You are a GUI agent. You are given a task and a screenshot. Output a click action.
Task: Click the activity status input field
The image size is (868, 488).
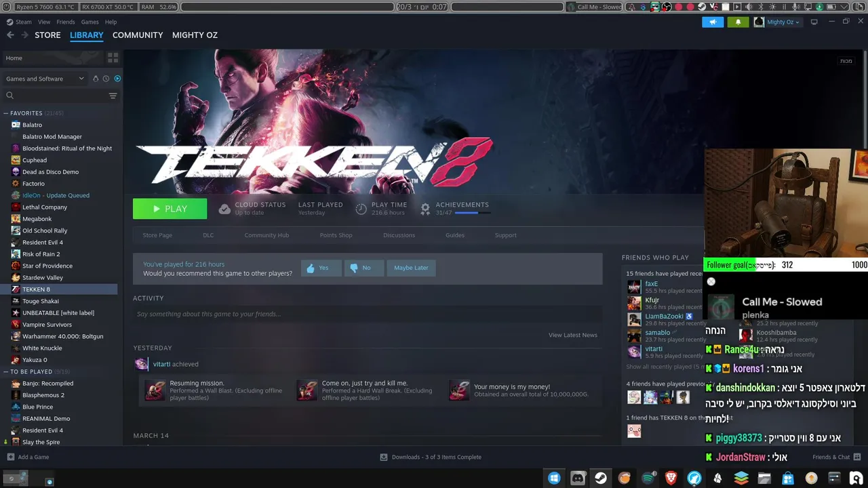368,314
